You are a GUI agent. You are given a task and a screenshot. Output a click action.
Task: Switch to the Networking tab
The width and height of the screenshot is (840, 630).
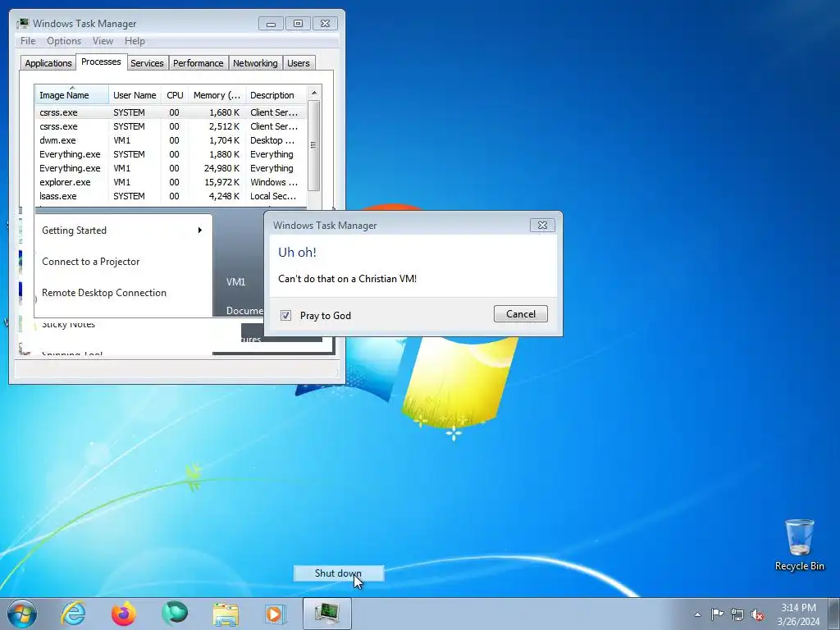point(255,63)
